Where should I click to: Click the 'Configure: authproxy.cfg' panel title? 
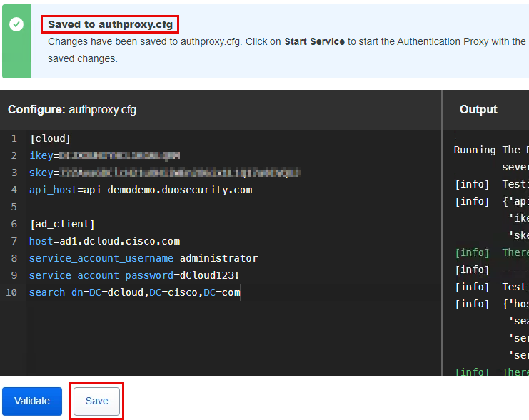tap(72, 110)
